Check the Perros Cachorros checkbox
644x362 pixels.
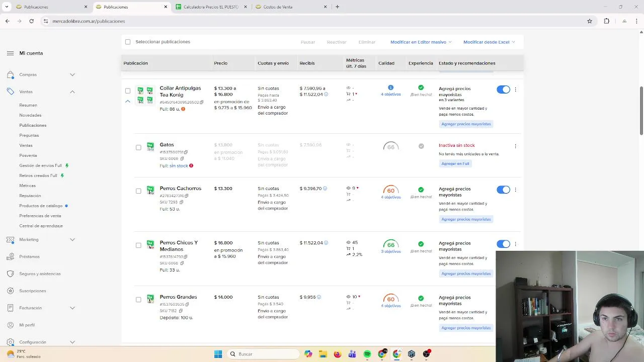[x=138, y=191]
